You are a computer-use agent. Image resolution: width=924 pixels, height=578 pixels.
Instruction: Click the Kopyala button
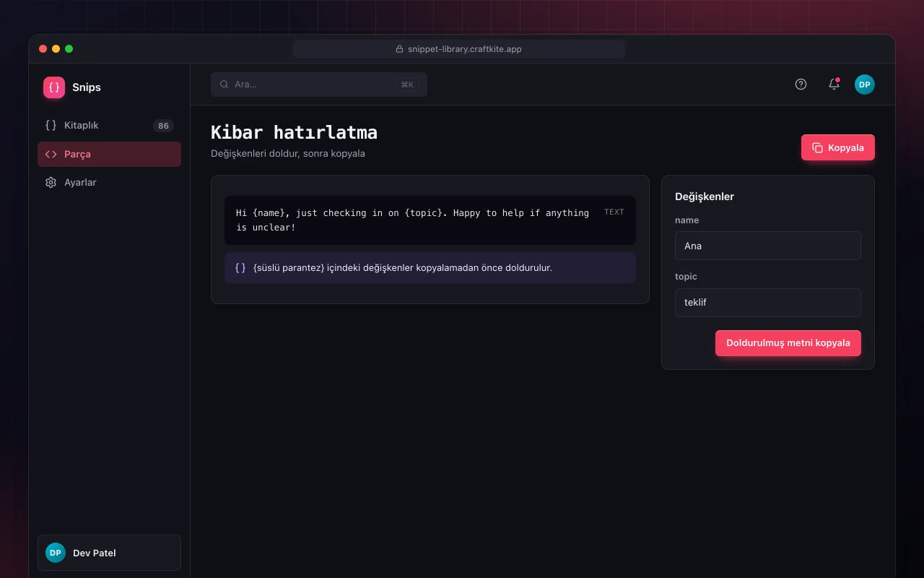pos(838,147)
